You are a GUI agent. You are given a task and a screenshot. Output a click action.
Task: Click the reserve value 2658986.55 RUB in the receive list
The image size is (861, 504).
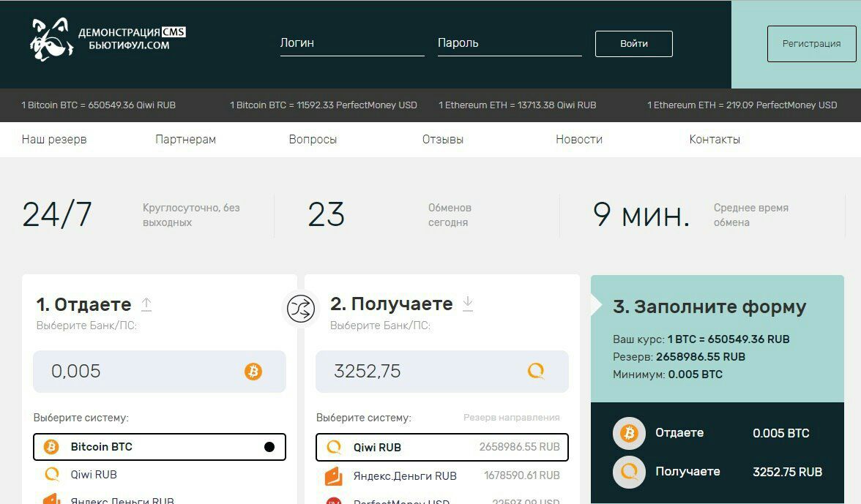[x=520, y=447]
